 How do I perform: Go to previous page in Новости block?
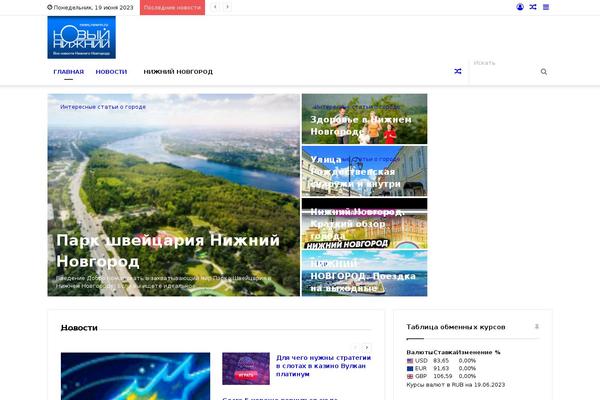(x=355, y=347)
